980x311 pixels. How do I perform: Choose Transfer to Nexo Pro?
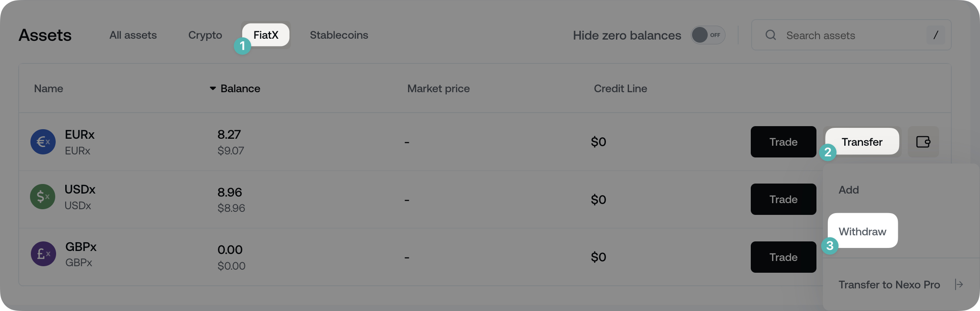pyautogui.click(x=889, y=284)
